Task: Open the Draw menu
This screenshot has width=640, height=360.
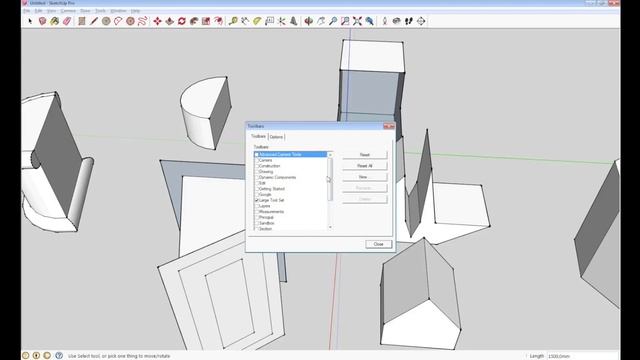Action: (x=85, y=11)
